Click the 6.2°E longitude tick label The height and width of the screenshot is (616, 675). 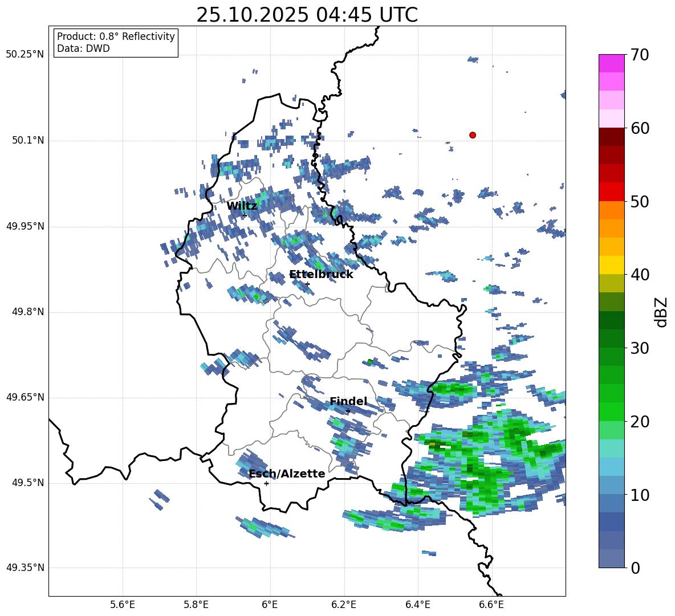pyautogui.click(x=344, y=605)
